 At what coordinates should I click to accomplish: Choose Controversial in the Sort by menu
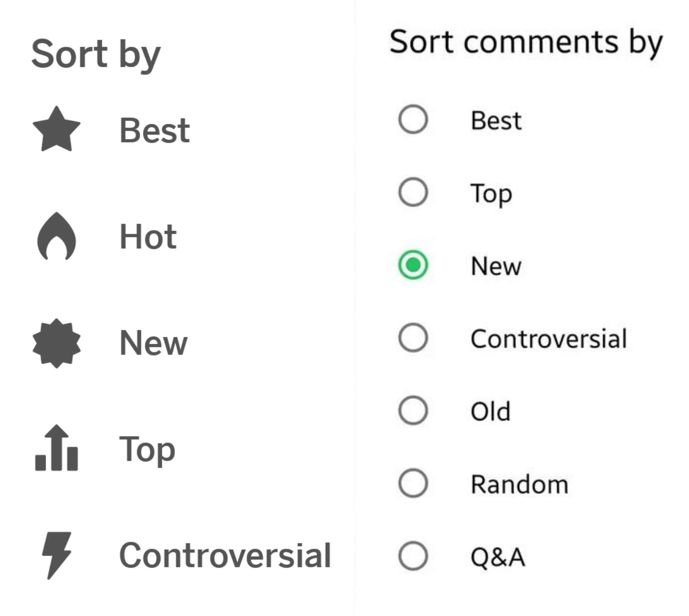(225, 555)
